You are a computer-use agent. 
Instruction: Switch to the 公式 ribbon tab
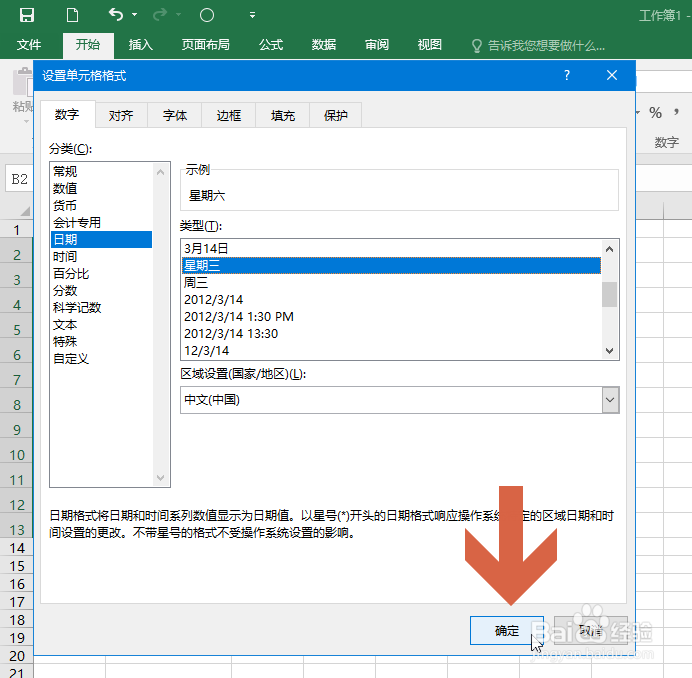pos(271,45)
